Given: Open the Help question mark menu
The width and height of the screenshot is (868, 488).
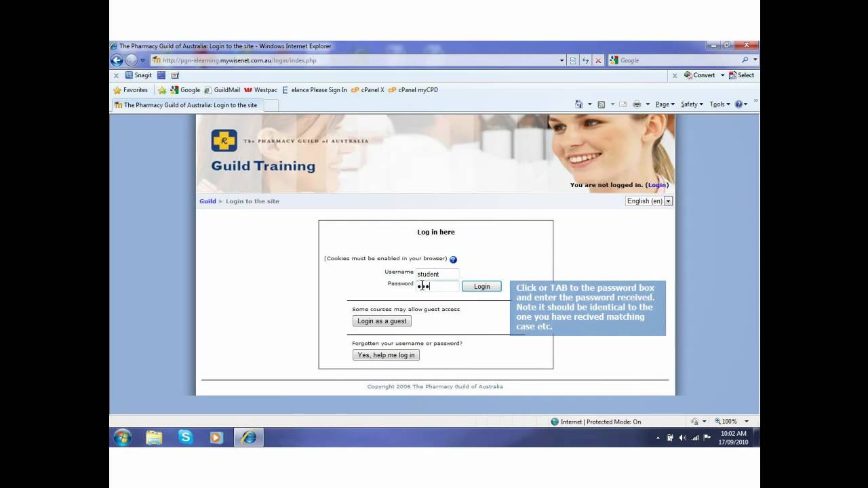Looking at the screenshot, I should tap(741, 104).
